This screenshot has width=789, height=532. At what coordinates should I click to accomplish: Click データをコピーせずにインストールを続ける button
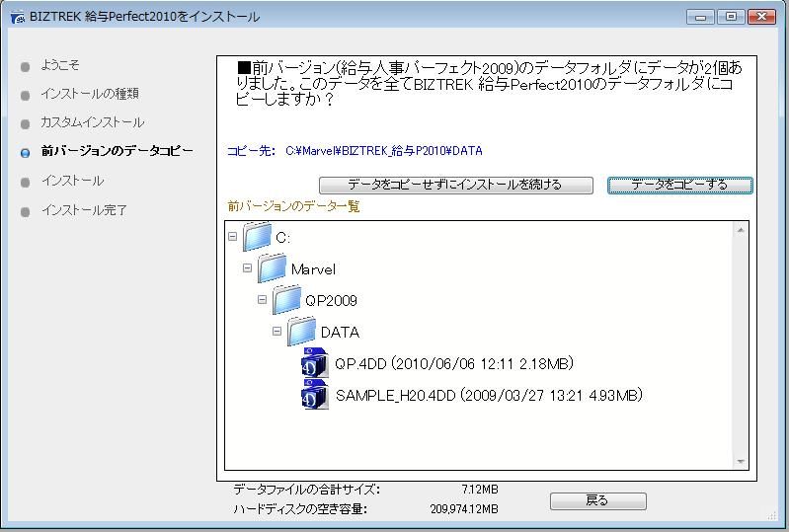click(x=456, y=185)
